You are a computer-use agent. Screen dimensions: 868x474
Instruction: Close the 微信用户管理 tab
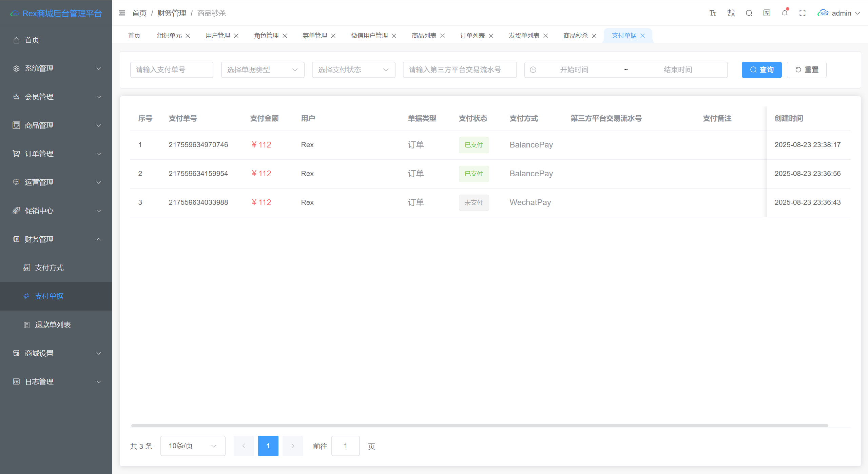point(394,36)
